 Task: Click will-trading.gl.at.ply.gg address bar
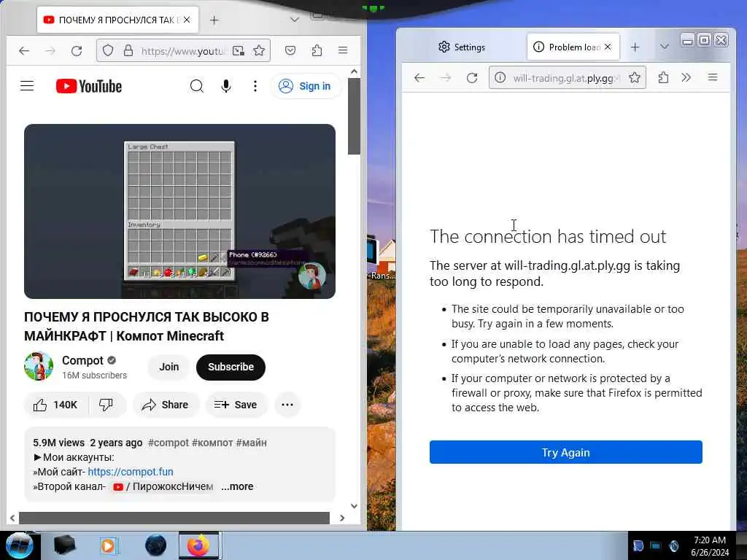(567, 77)
